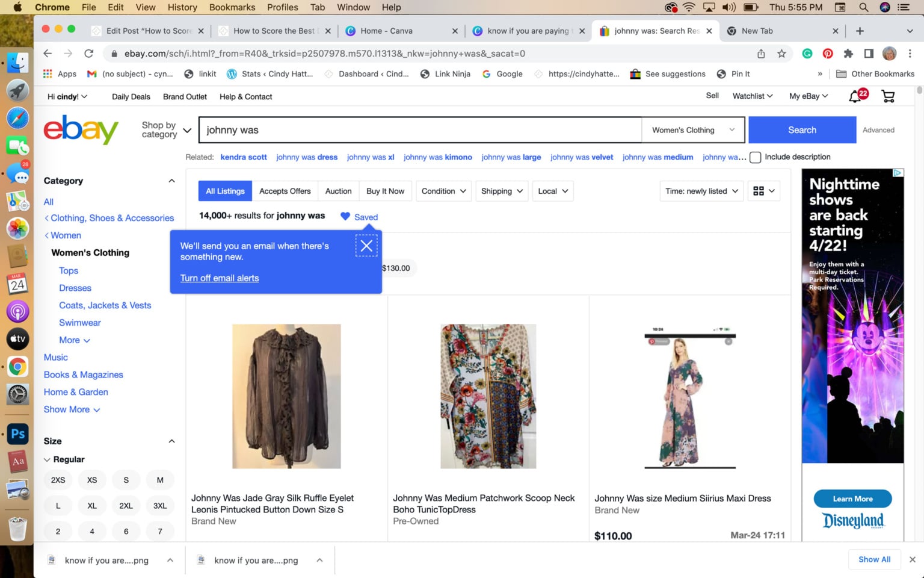924x578 pixels.
Task: Select size 3XL filter
Action: click(x=160, y=506)
